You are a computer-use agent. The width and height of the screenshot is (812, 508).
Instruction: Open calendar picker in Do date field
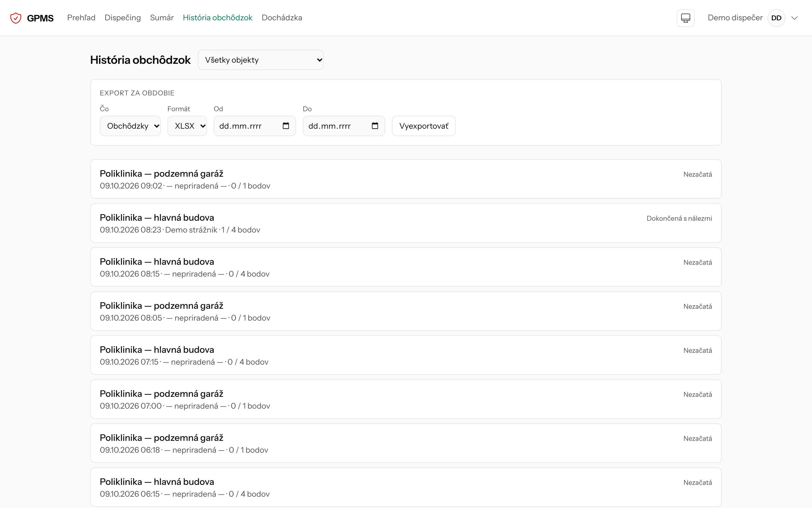pyautogui.click(x=375, y=126)
